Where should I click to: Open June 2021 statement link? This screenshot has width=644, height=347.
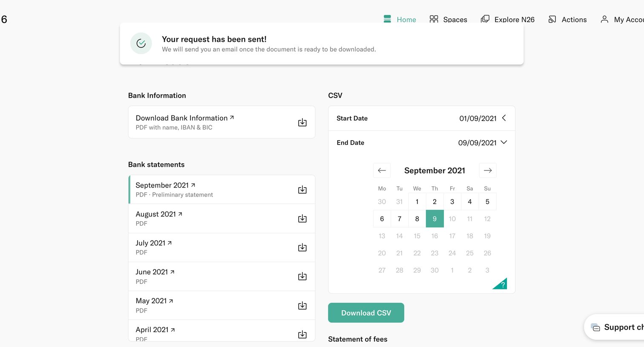point(155,272)
